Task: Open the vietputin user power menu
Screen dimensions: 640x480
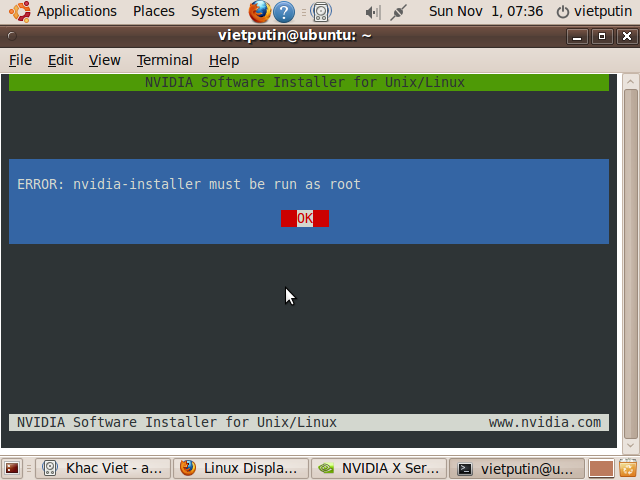Action: [x=594, y=11]
